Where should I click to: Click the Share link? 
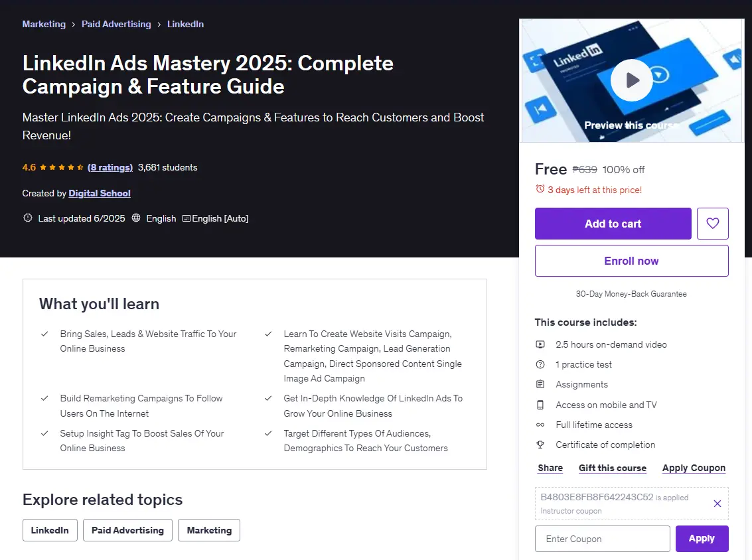pyautogui.click(x=550, y=468)
